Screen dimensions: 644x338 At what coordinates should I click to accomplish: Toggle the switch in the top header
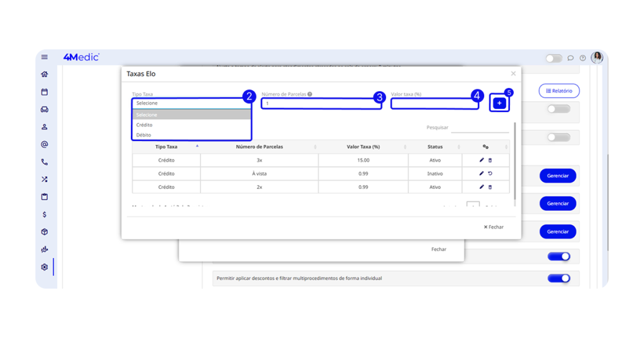(x=553, y=58)
